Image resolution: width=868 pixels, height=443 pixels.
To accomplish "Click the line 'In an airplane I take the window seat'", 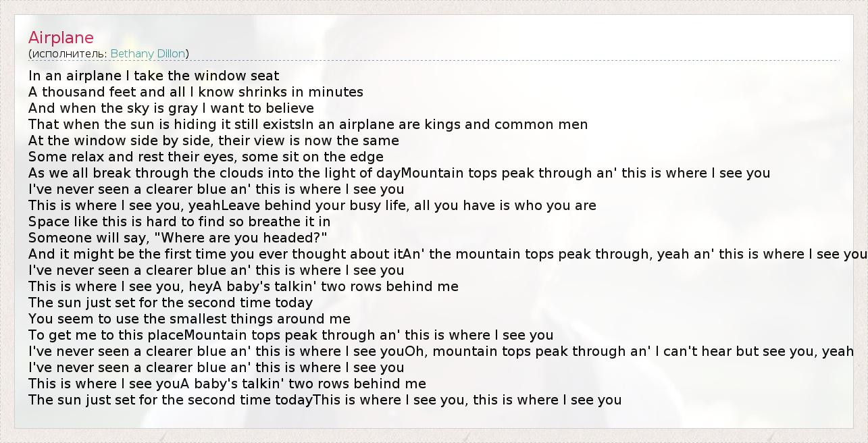I will coord(153,76).
